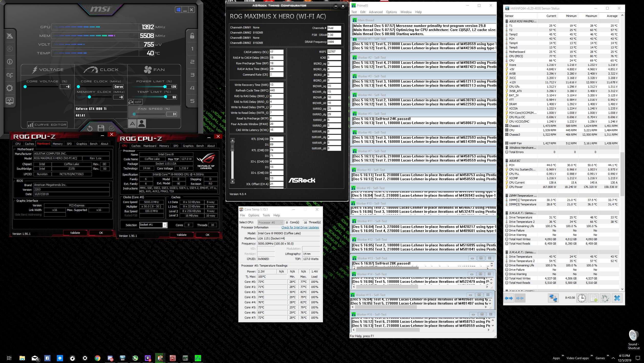644x363 pixels.
Task: Show hidden system tray icons chevron
Action: 613,358
